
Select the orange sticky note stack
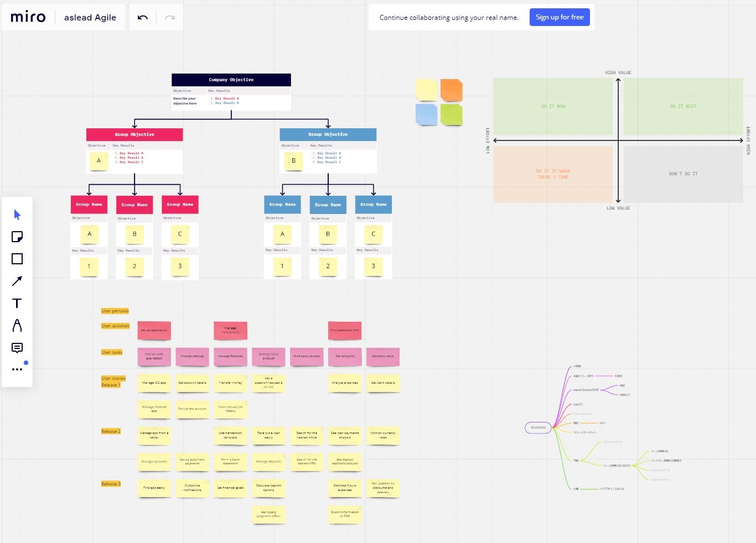451,90
